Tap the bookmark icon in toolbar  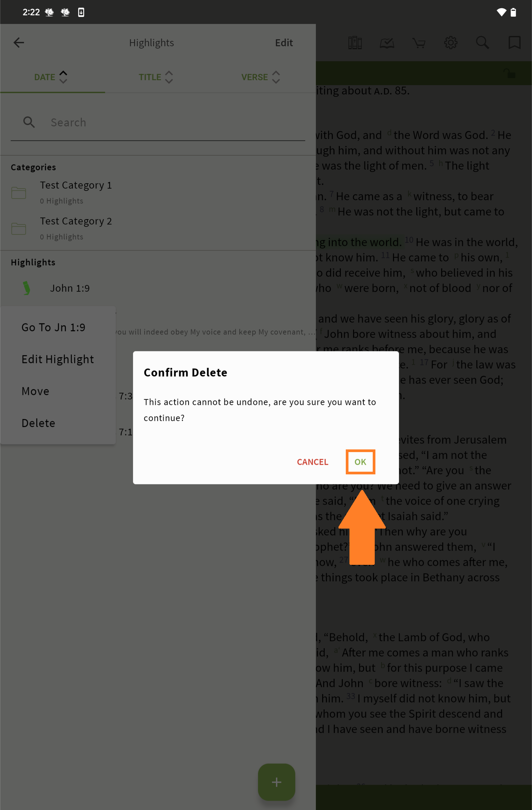(514, 43)
